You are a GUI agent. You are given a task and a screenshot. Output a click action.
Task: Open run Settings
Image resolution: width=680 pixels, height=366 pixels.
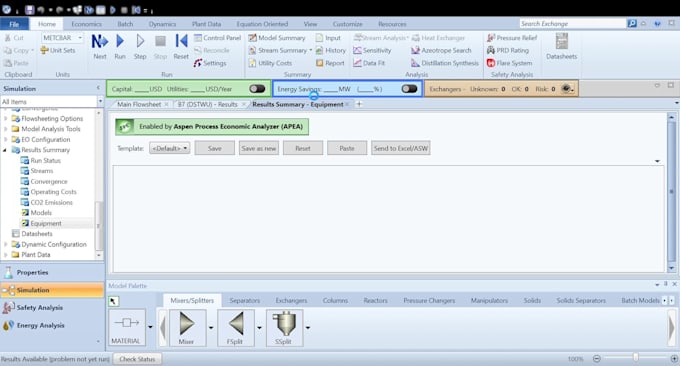coord(210,63)
